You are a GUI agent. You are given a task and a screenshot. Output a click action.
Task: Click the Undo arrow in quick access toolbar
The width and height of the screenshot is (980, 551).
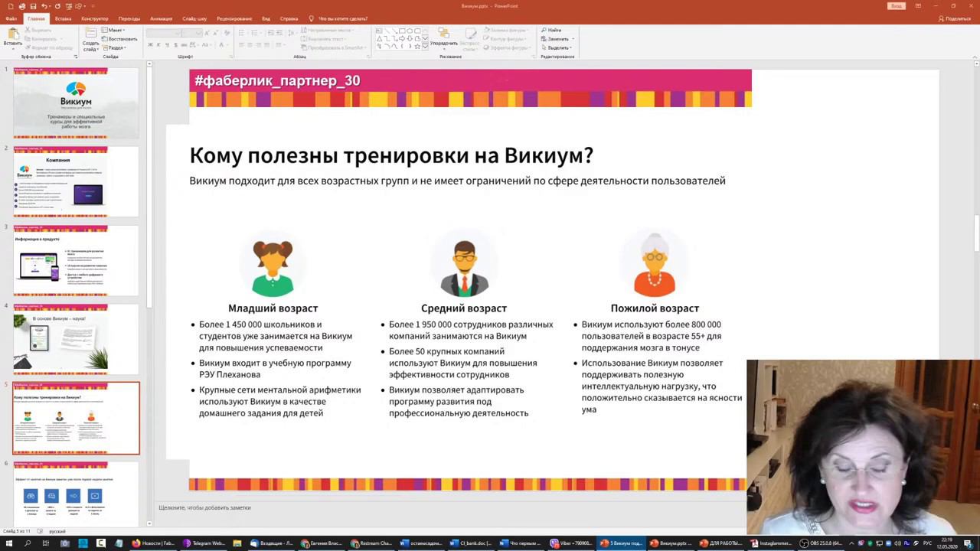point(44,6)
